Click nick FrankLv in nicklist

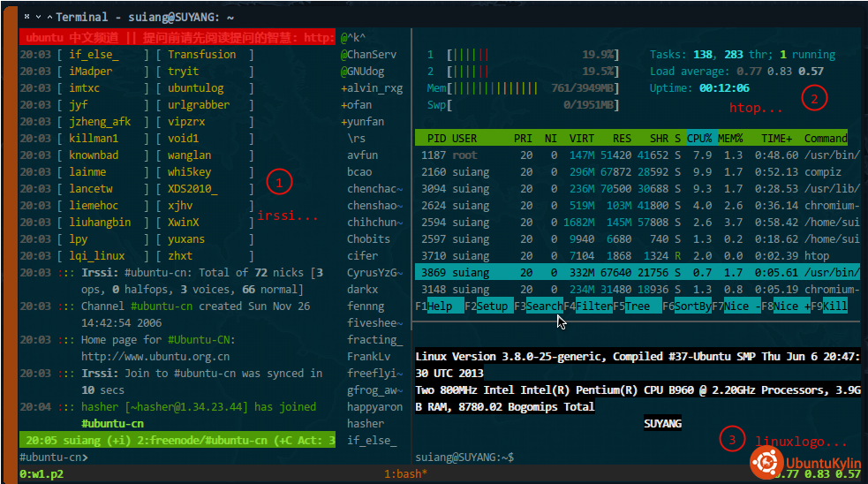368,357
